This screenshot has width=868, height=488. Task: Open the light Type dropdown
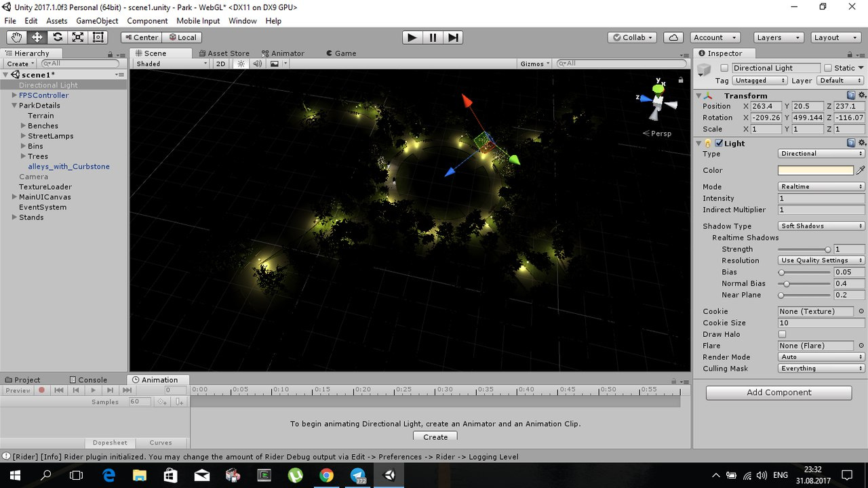[821, 154]
